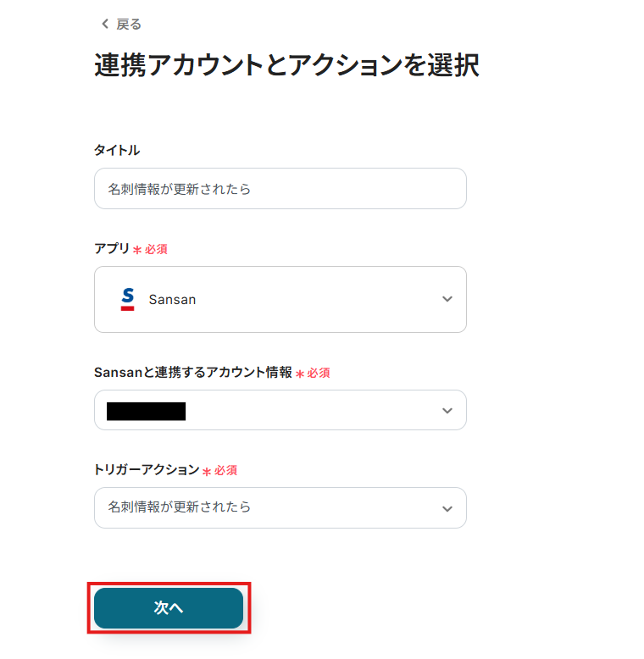Expand the トリガーアクション dropdown chevron
644x659 pixels.
(447, 508)
